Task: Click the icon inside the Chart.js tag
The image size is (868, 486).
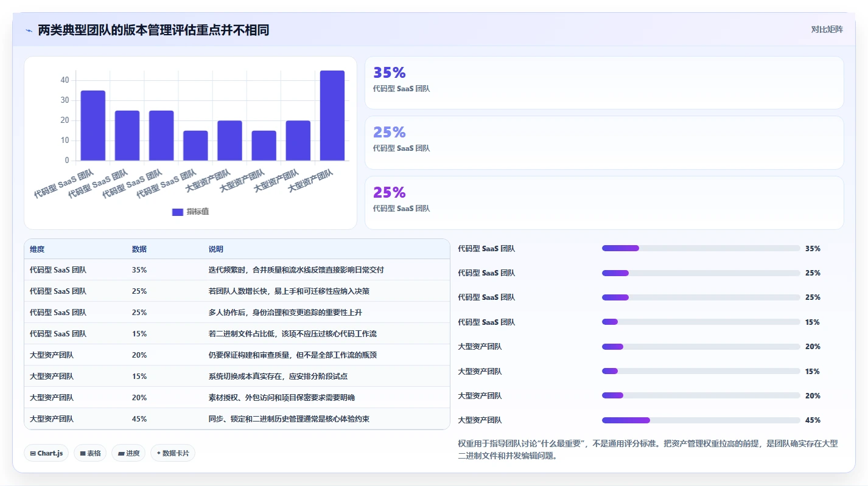Action: tap(32, 453)
